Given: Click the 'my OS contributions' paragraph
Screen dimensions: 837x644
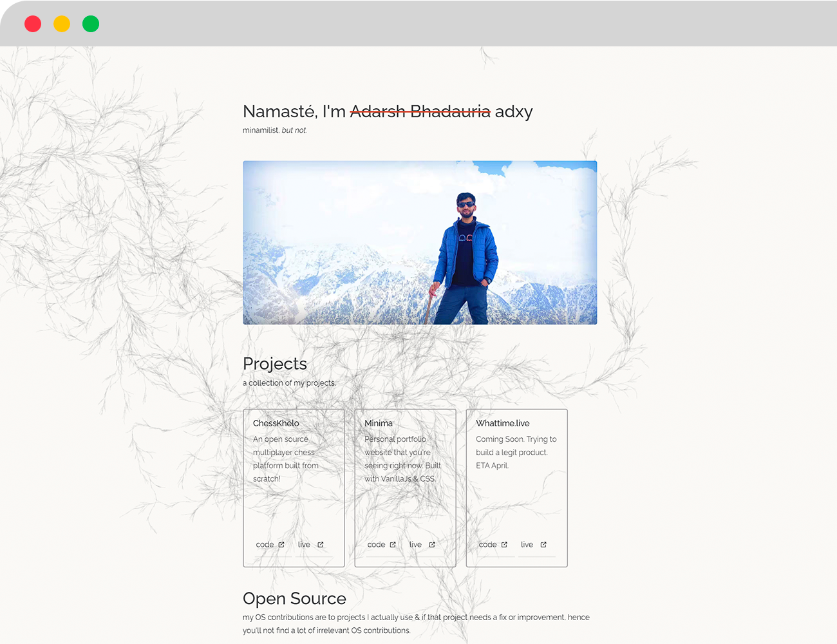Looking at the screenshot, I should pos(416,624).
